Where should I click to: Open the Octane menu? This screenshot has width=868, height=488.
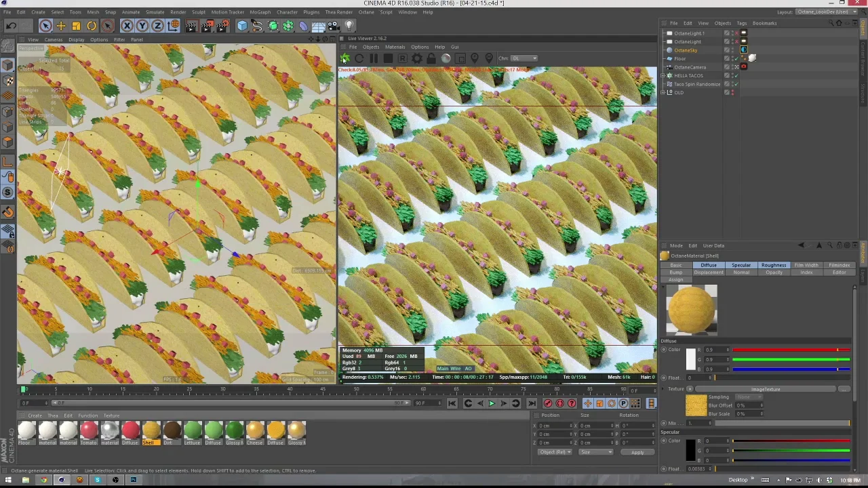[x=366, y=12]
